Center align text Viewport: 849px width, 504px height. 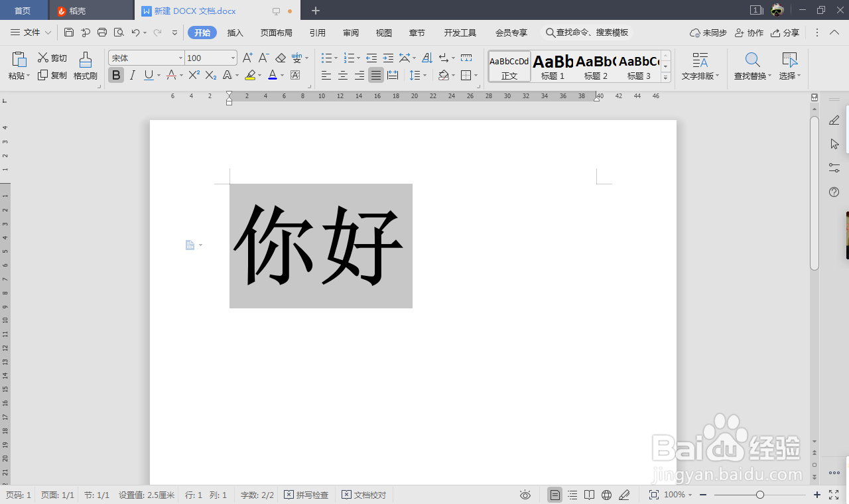point(343,76)
